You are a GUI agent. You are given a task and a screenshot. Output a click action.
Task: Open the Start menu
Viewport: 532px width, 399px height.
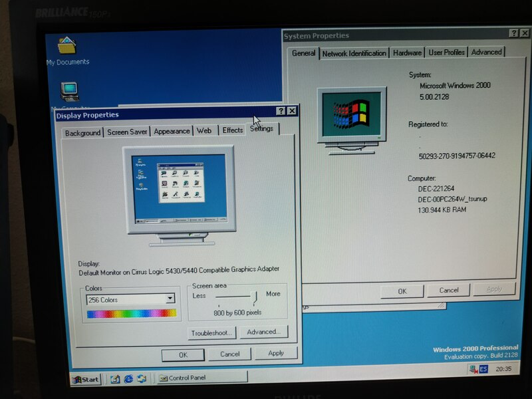[x=86, y=379]
